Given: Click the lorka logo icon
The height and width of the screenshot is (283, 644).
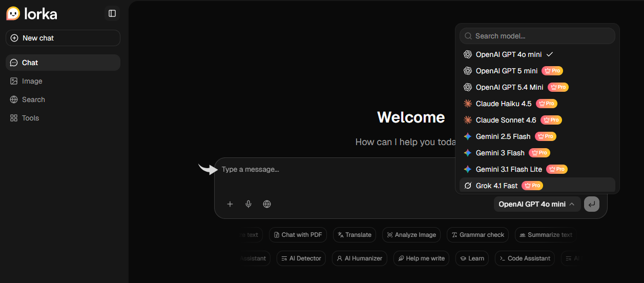Looking at the screenshot, I should click(13, 13).
